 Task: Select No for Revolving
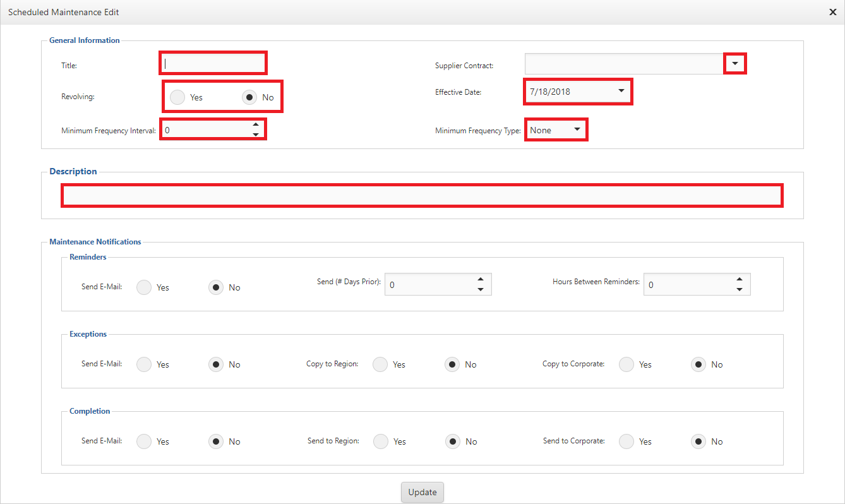pyautogui.click(x=250, y=97)
